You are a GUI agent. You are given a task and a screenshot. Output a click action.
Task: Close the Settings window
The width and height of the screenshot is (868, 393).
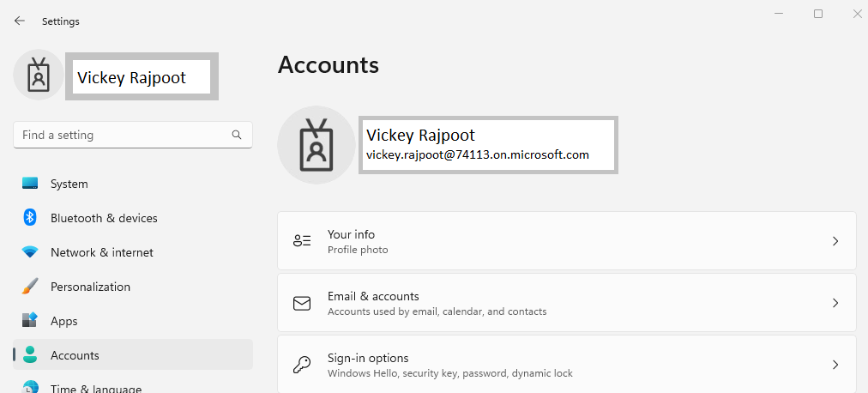pyautogui.click(x=857, y=14)
